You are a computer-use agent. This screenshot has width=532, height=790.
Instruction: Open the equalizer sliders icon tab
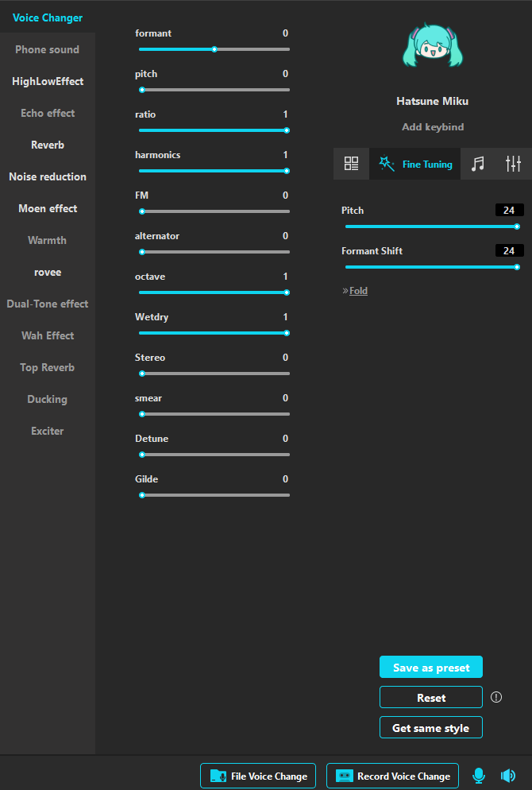pyautogui.click(x=513, y=164)
